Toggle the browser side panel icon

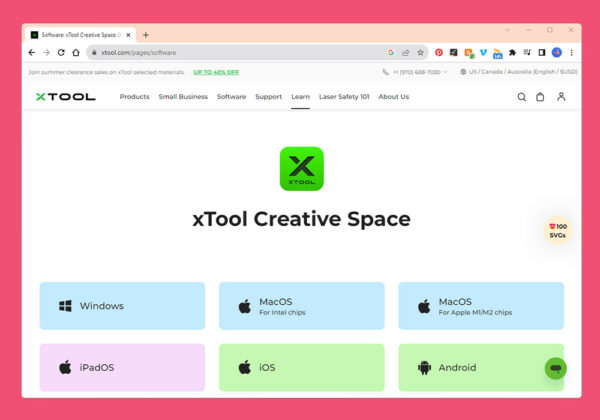pos(542,52)
